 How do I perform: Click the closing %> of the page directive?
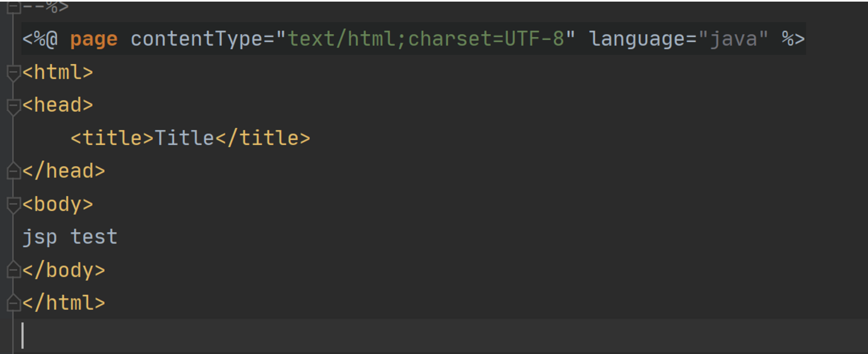[793, 39]
